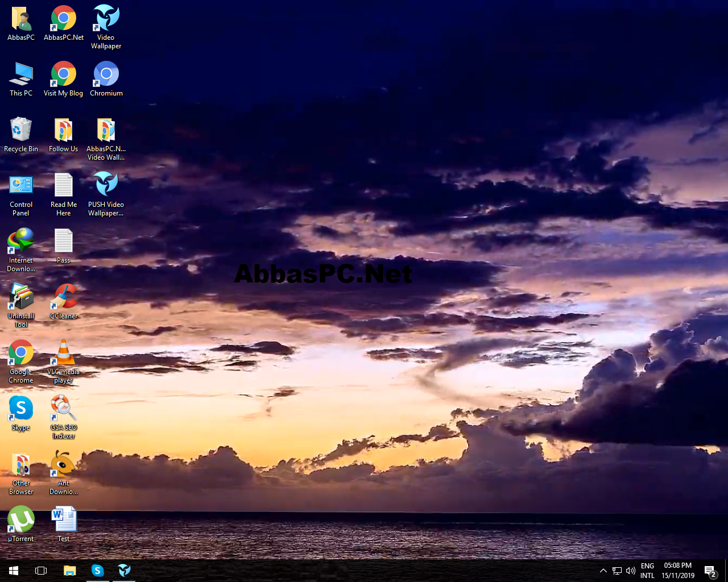Open the Other Browser folder
Image resolution: width=728 pixels, height=582 pixels.
tap(21, 473)
